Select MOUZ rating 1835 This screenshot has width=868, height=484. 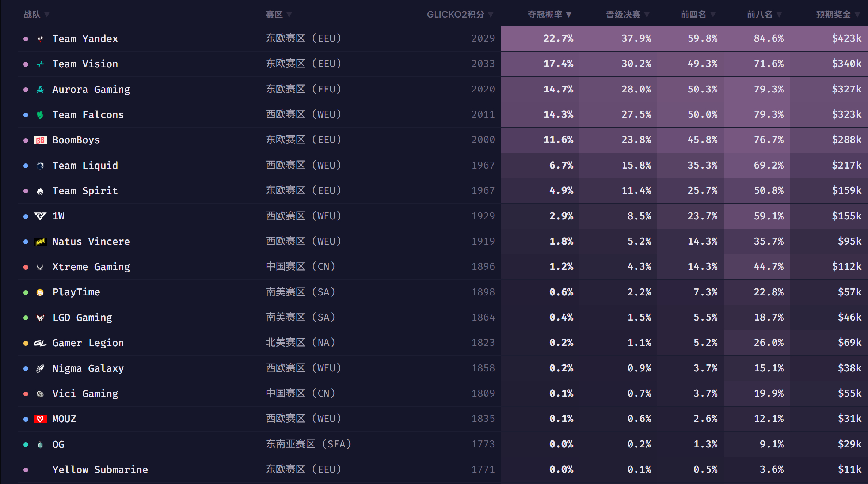(x=483, y=419)
